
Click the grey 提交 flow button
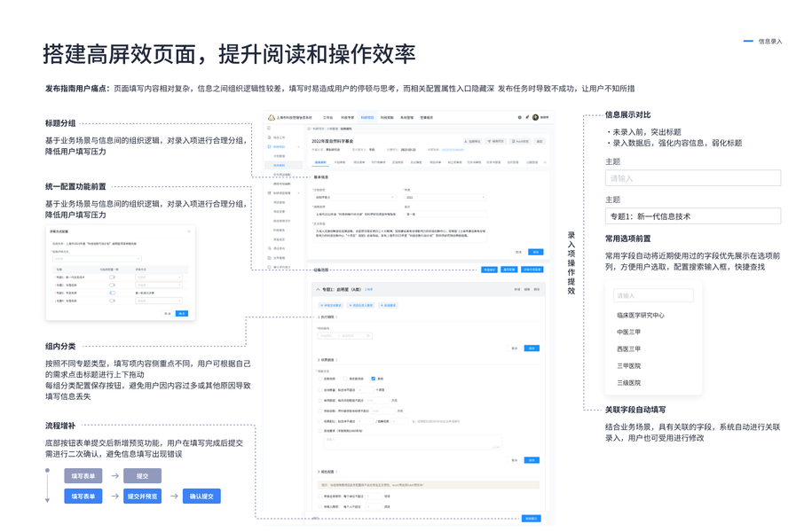pyautogui.click(x=142, y=475)
